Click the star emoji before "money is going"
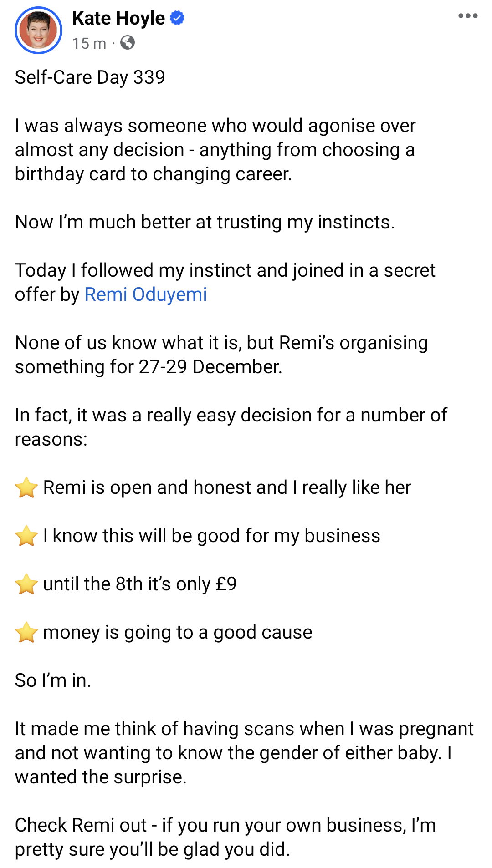The height and width of the screenshot is (868, 492). (x=26, y=632)
